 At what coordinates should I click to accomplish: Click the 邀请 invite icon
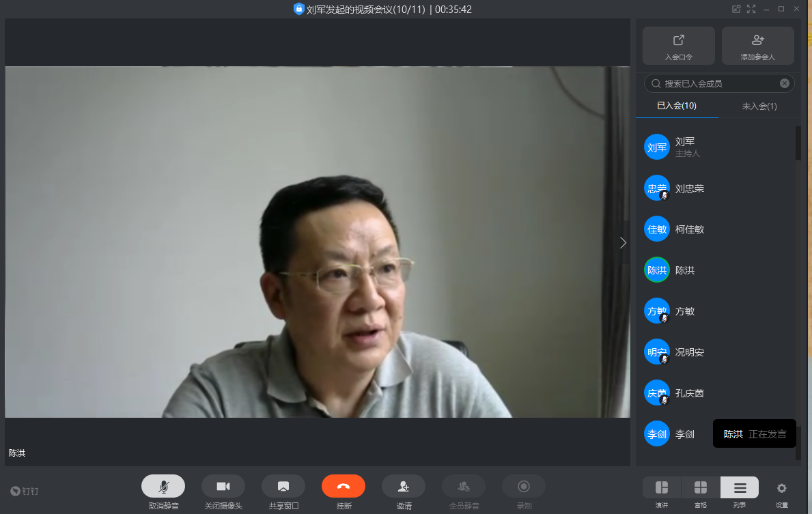pos(404,486)
